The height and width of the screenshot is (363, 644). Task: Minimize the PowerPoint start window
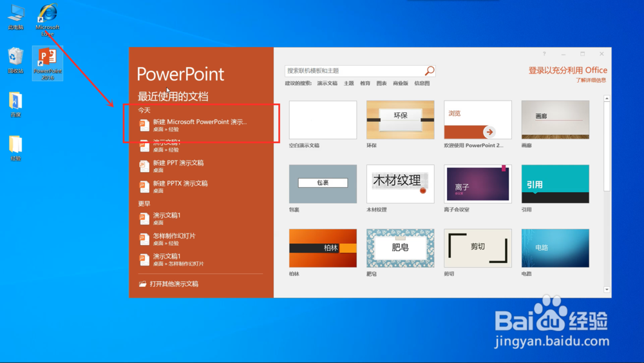pos(563,54)
